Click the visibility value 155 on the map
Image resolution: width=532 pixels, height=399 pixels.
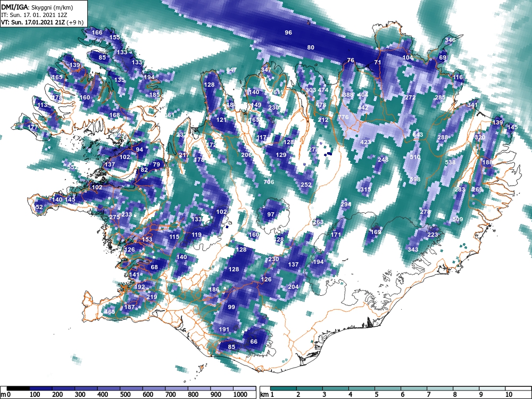pyautogui.click(x=115, y=37)
